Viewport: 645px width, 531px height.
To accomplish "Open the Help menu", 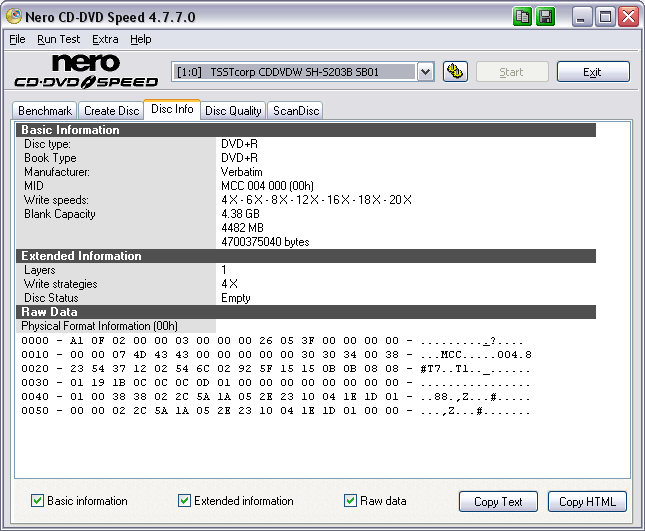I will pos(141,39).
